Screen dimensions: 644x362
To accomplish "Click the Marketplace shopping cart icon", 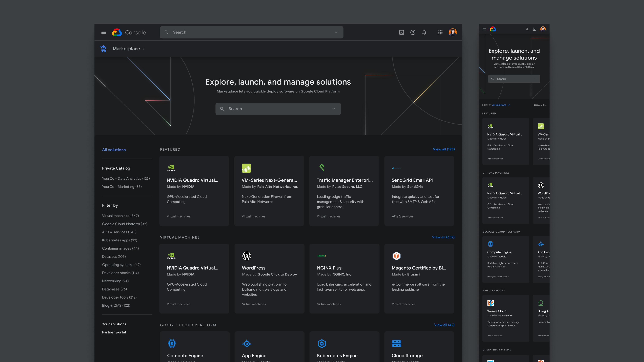I will [103, 48].
